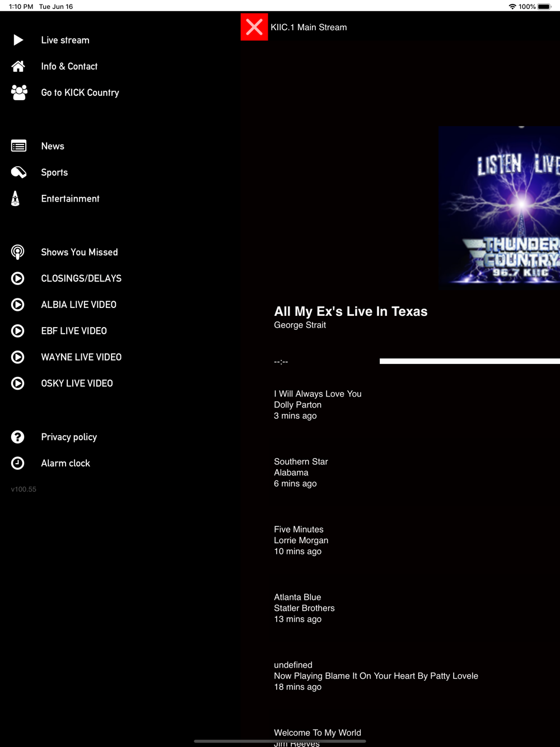Click the current song title All My Ex's Live In Texas
560x747 pixels.
[351, 311]
